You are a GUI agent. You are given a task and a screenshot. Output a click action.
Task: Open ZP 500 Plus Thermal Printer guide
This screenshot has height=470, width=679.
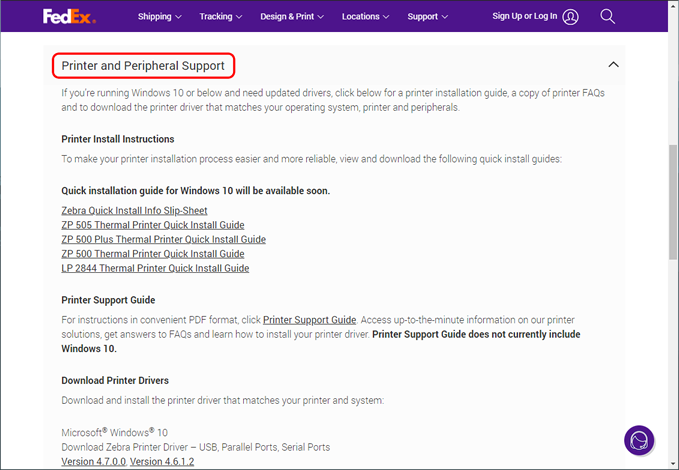(x=163, y=240)
